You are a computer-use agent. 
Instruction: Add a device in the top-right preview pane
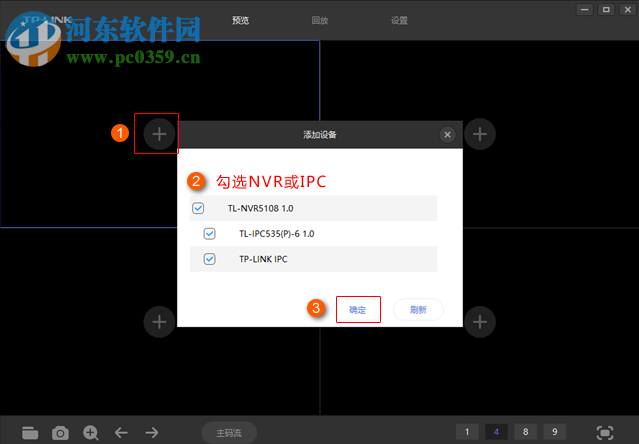[480, 134]
